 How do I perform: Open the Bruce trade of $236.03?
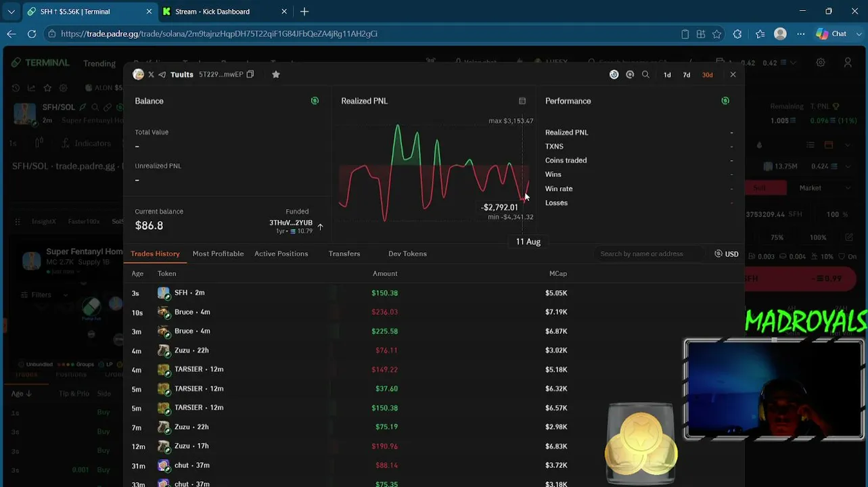click(x=434, y=312)
